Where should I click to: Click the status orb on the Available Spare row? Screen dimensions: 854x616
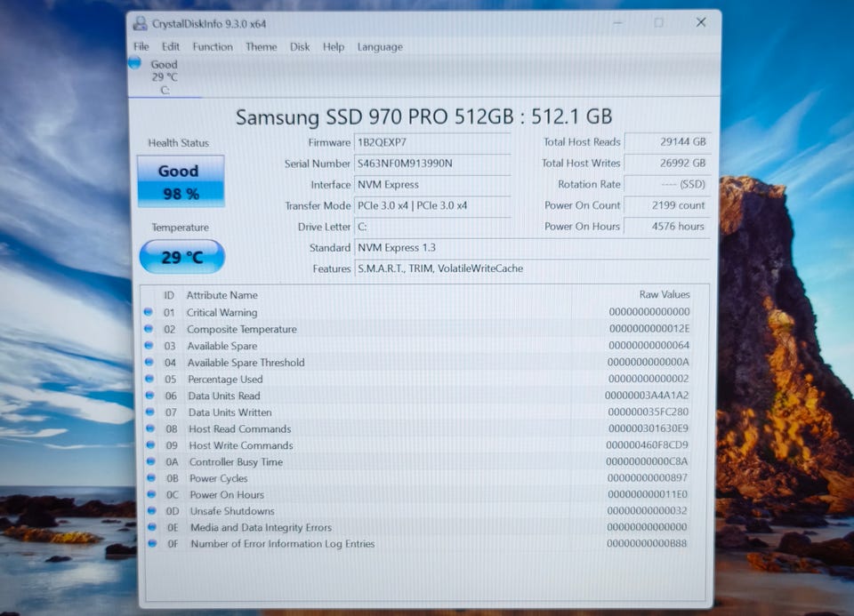(149, 345)
